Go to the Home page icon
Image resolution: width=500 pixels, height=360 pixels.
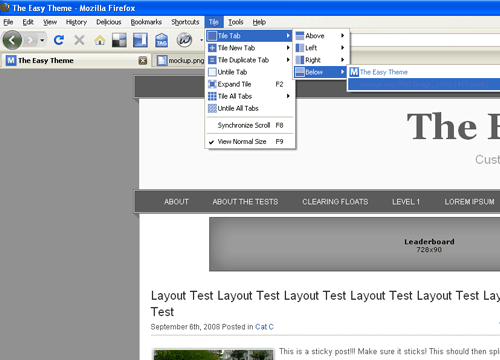[x=100, y=40]
